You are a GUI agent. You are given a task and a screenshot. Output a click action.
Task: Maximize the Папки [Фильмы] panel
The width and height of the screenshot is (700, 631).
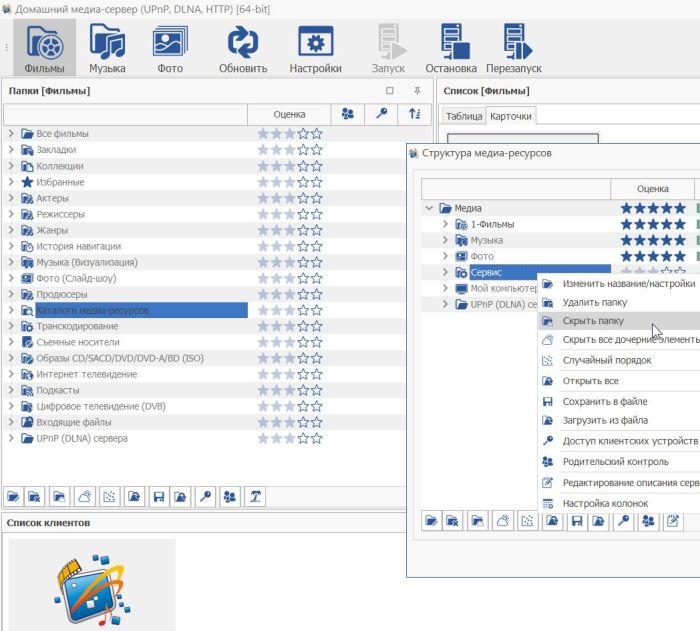click(x=390, y=91)
